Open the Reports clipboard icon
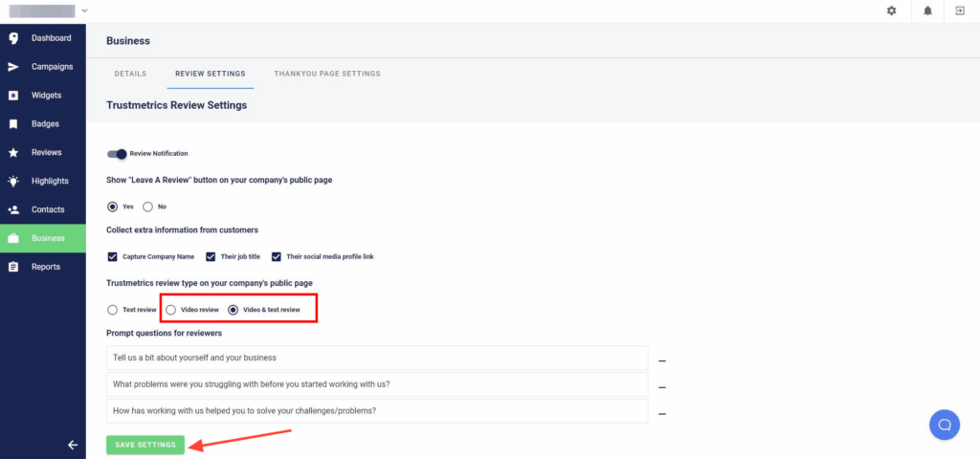Screen dimensions: 980x459 13,267
